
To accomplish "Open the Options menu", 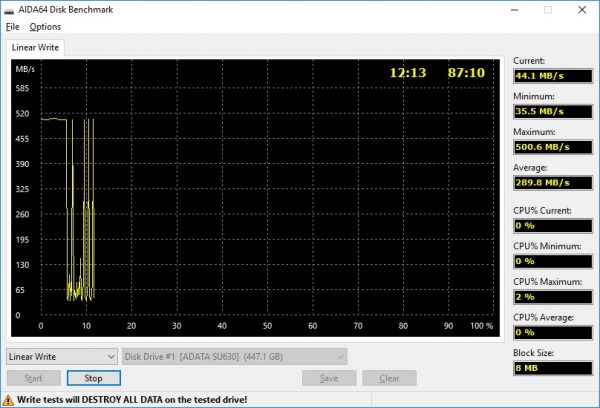I will tap(45, 27).
